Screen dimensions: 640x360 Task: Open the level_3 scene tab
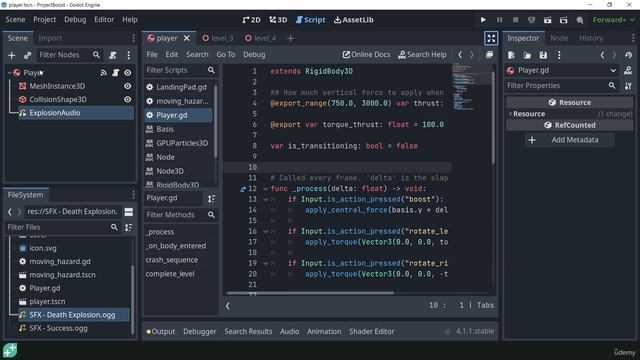(218, 38)
